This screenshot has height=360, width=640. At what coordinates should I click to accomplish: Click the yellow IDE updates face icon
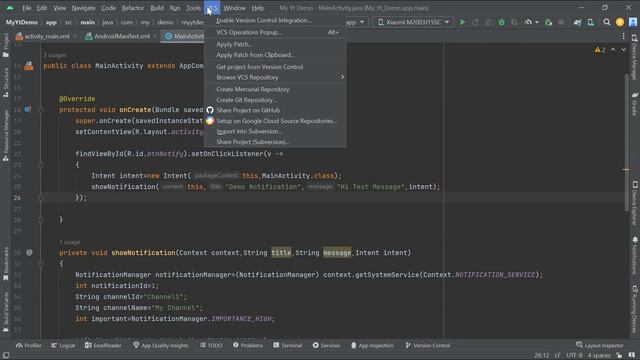tap(620, 22)
